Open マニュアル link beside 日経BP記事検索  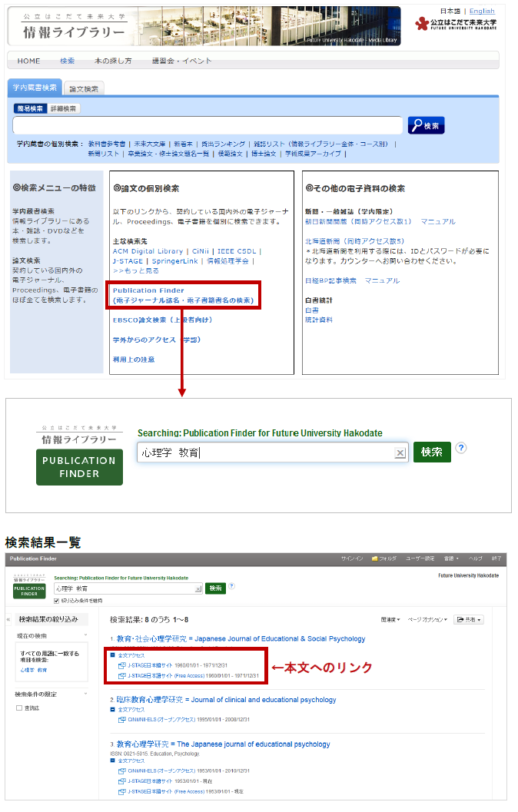tap(382, 280)
